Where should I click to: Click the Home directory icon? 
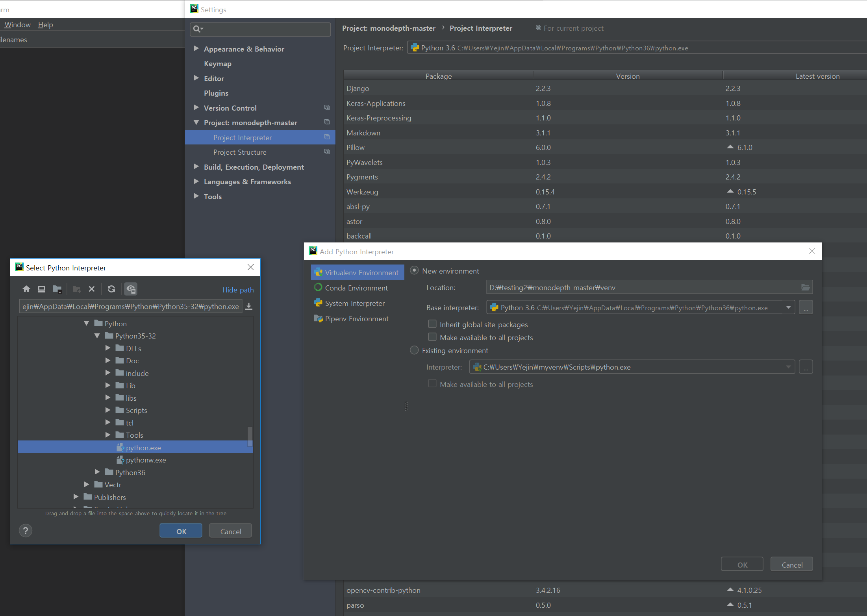coord(26,289)
